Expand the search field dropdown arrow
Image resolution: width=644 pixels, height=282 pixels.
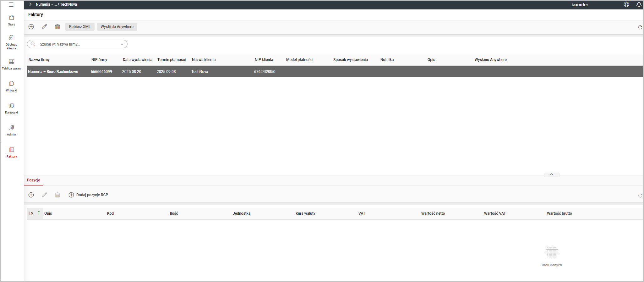point(122,44)
